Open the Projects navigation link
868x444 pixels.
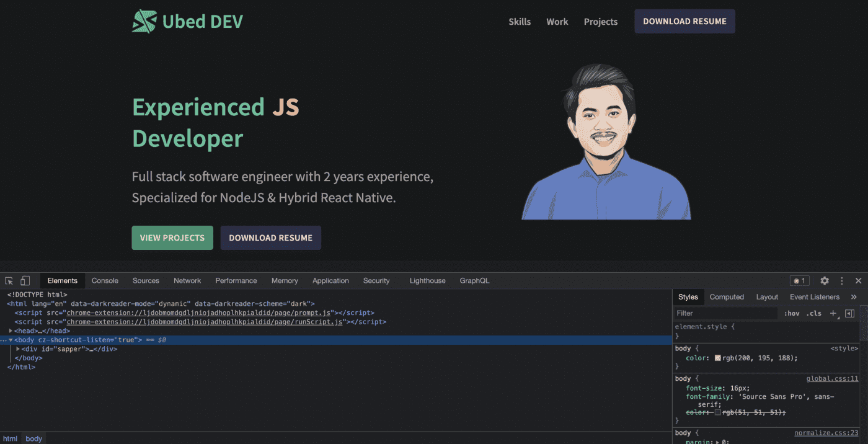tap(601, 22)
